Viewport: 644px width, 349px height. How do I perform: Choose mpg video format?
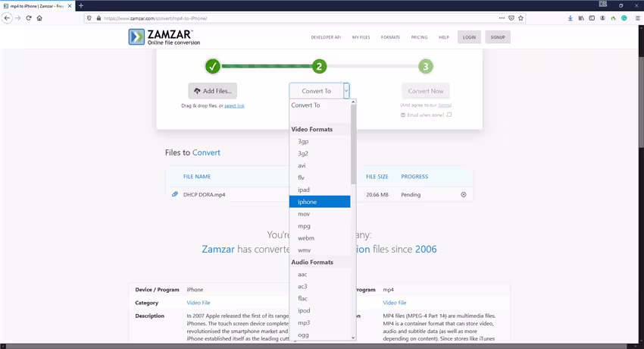click(x=320, y=226)
